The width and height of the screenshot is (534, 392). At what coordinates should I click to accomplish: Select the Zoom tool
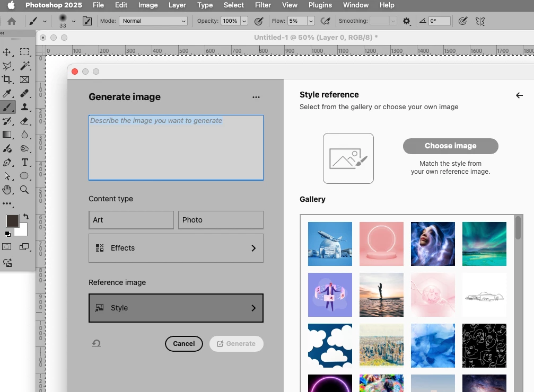(x=24, y=190)
